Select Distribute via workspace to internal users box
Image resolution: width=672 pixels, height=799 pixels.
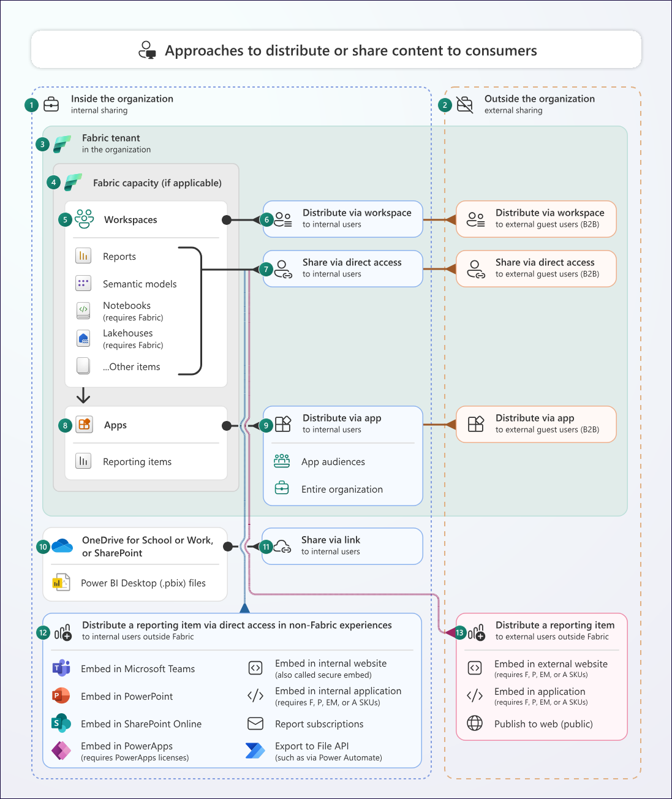(343, 219)
